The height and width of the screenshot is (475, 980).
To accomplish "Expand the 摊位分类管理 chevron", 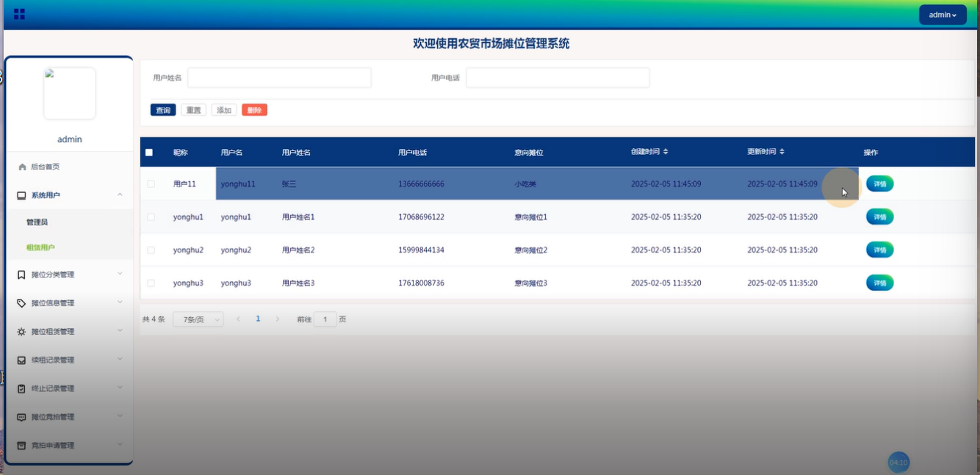I will point(120,274).
